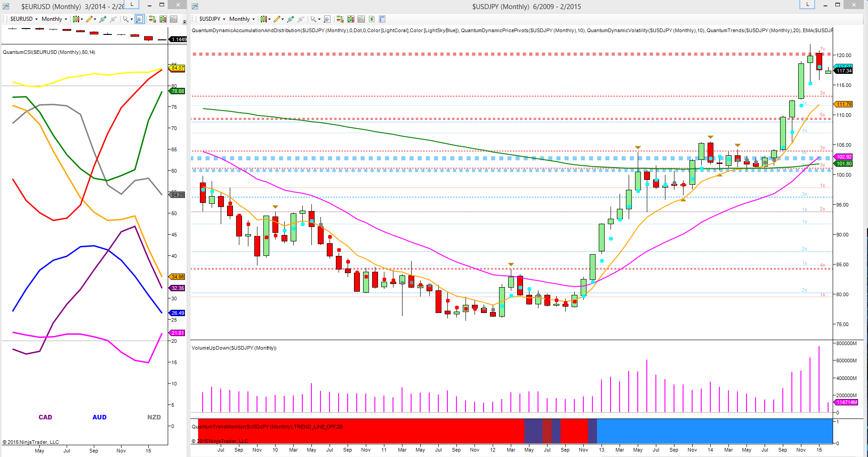Toggle the L instrument-link button on USDJPY window
The height and width of the screenshot is (457, 868).
pos(807,4)
